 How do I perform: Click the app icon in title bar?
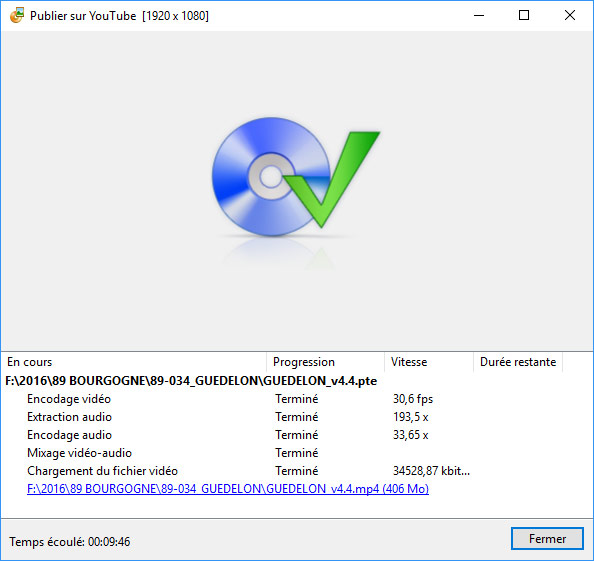(17, 15)
